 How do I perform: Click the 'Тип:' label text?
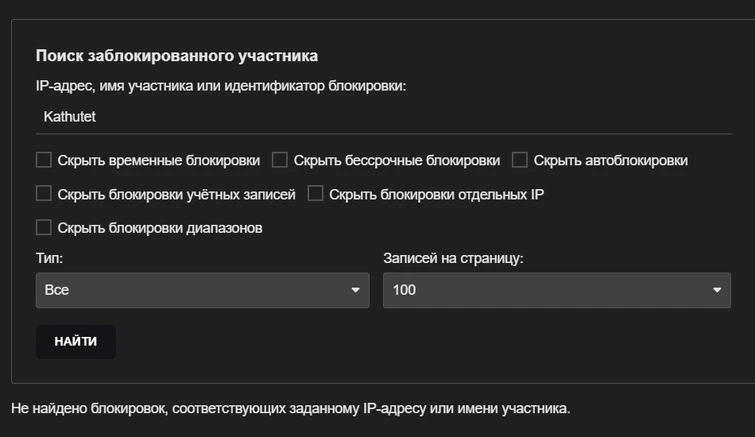click(x=50, y=258)
